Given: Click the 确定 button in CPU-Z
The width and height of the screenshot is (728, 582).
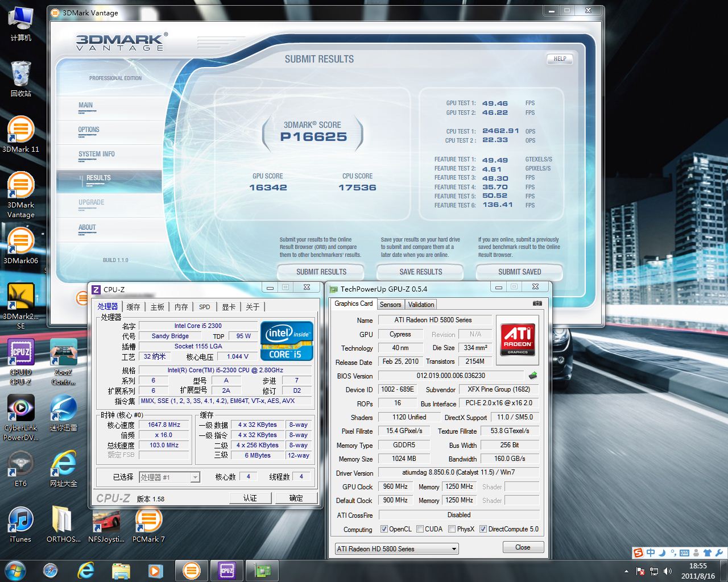Looking at the screenshot, I should [296, 498].
